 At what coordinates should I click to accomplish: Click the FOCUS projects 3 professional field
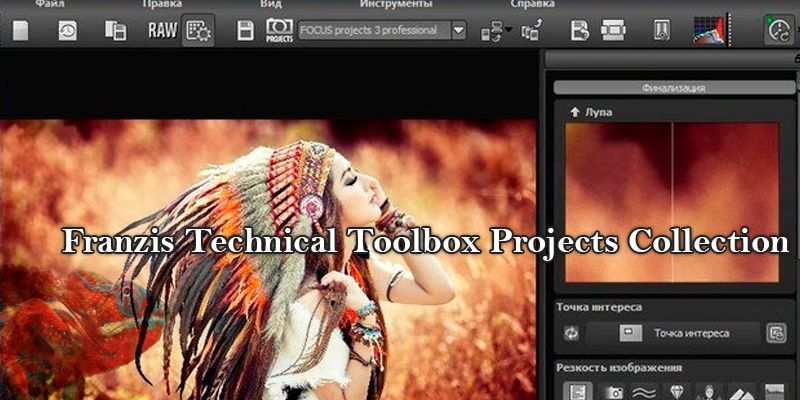(x=374, y=30)
